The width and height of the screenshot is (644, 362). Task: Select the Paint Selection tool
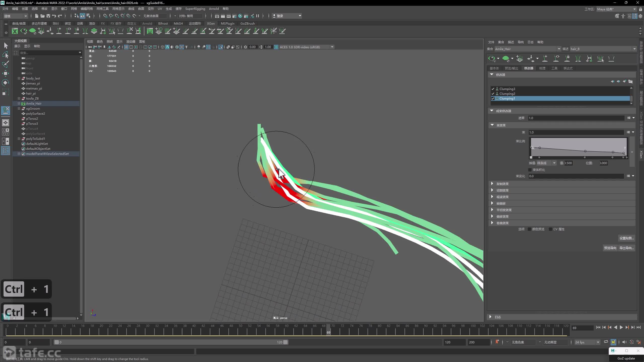6,64
